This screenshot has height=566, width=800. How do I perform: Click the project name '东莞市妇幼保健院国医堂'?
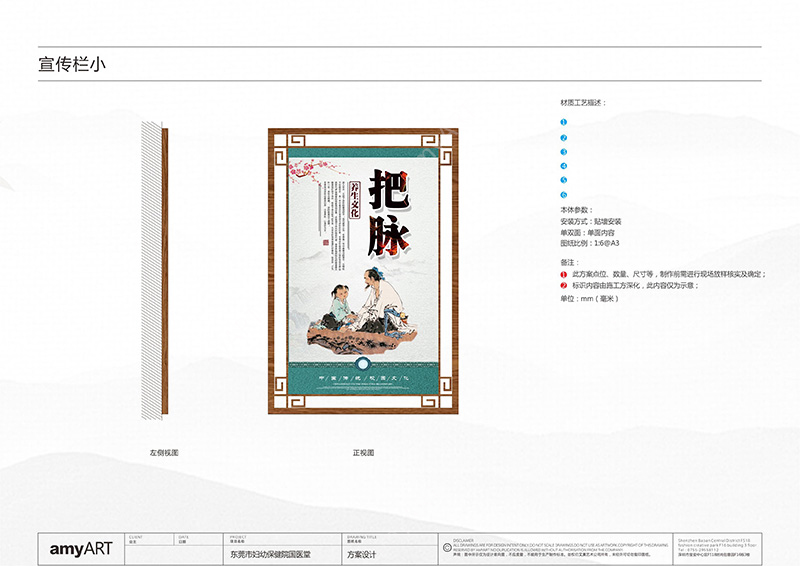[x=270, y=554]
